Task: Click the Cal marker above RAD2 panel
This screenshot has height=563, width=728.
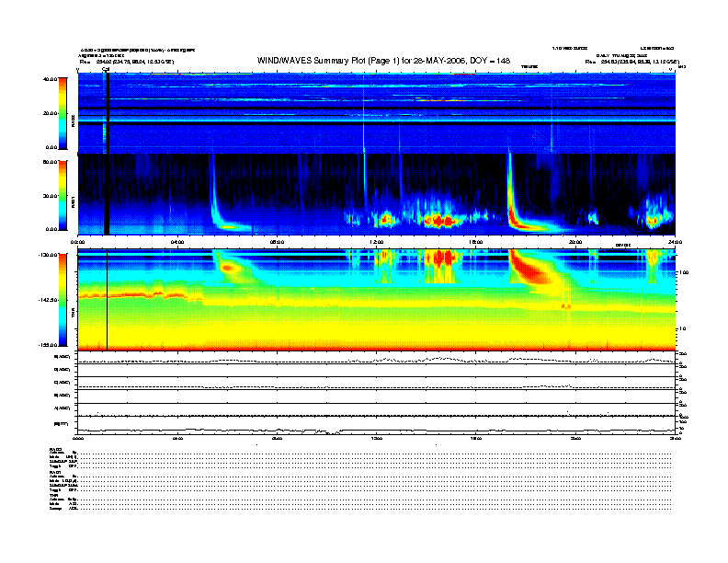Action: (106, 69)
